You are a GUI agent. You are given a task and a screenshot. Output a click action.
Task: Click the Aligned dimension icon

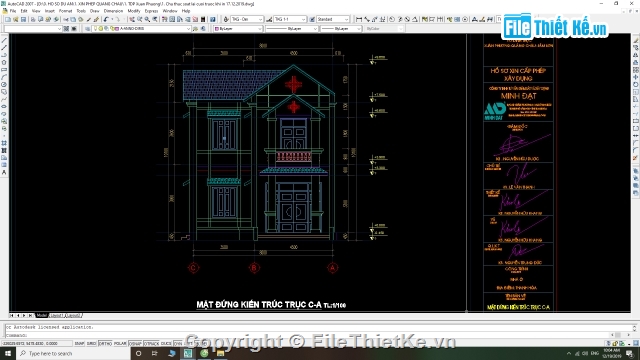pyautogui.click(x=367, y=19)
